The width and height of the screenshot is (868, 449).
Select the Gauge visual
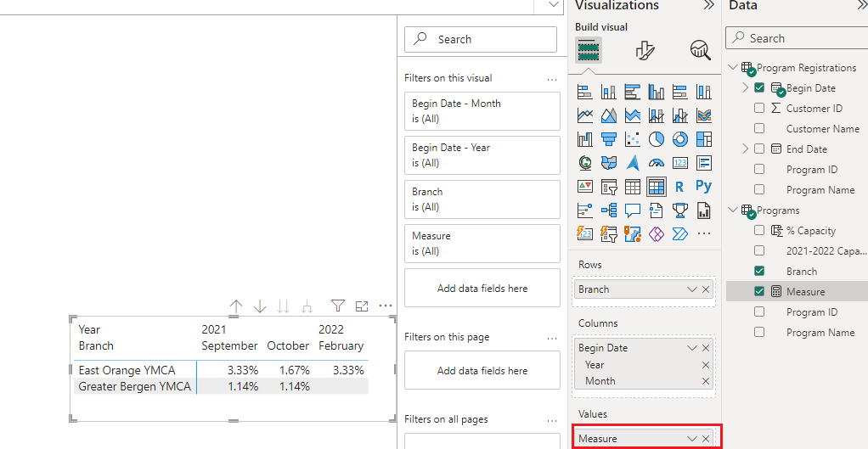(x=657, y=163)
